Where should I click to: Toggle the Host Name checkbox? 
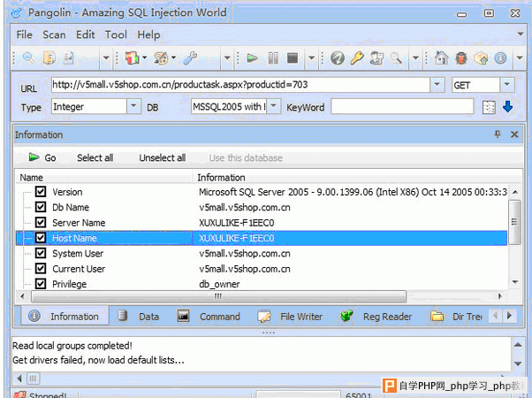(41, 237)
